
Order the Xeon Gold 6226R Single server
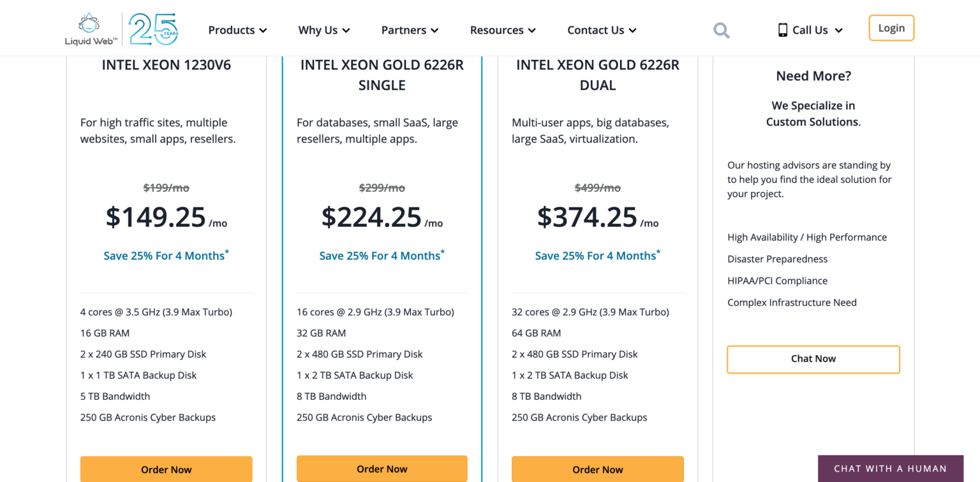[x=382, y=469]
